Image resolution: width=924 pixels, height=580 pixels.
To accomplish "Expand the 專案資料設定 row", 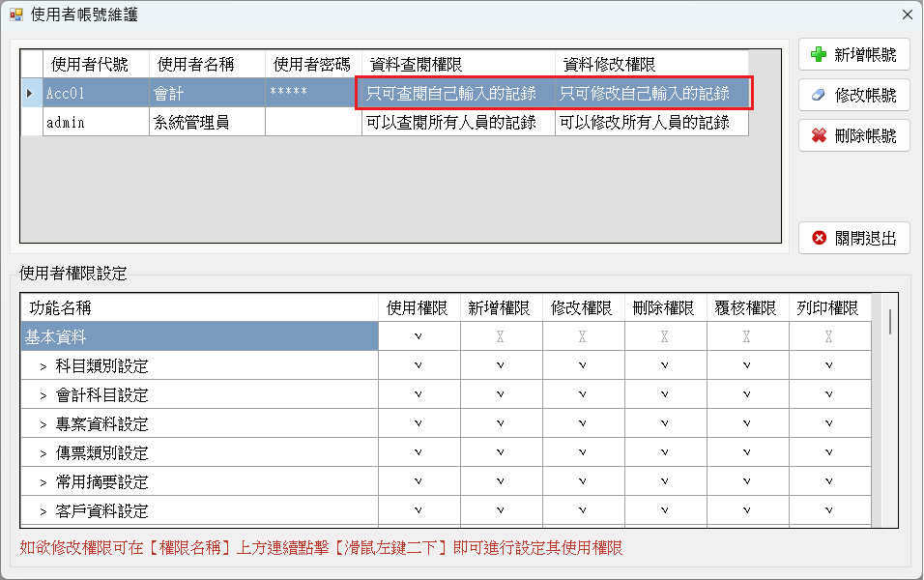I will 43,424.
